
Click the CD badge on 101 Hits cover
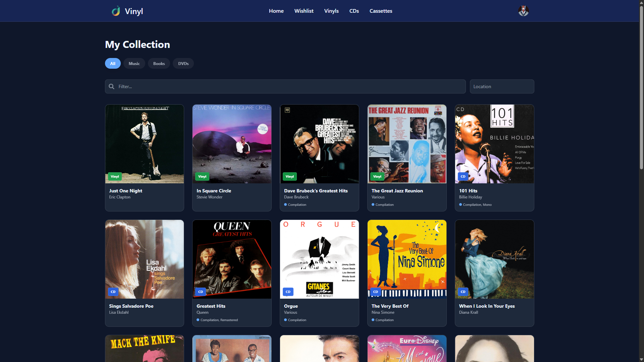pyautogui.click(x=463, y=177)
